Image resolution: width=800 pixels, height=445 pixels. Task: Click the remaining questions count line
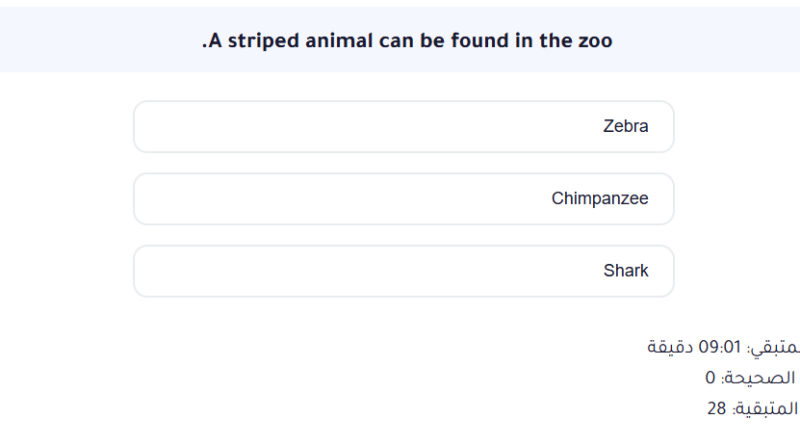click(752, 409)
